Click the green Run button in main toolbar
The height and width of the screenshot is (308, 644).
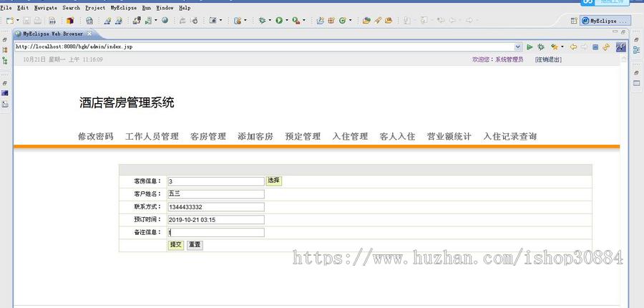[279, 21]
